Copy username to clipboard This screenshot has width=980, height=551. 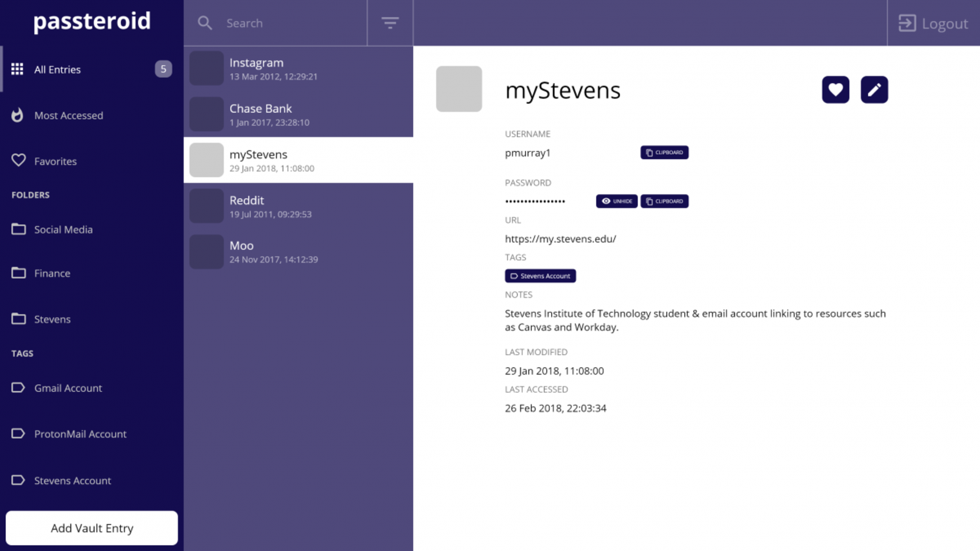click(x=664, y=153)
